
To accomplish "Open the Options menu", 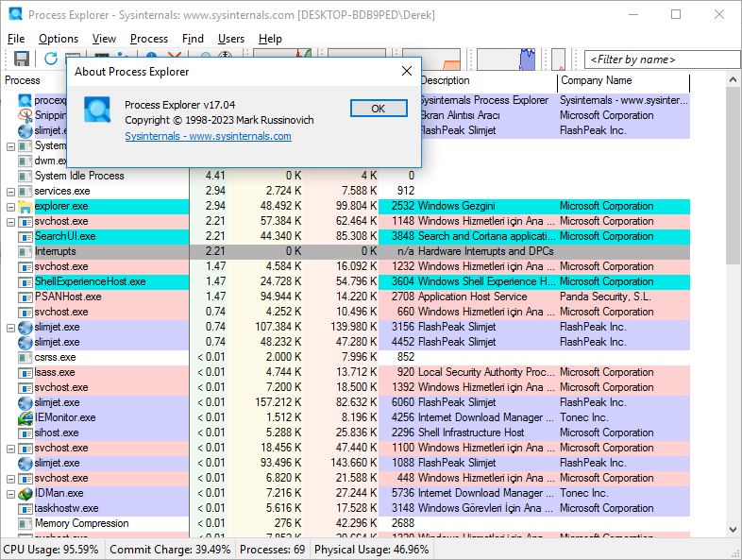I will pos(59,39).
